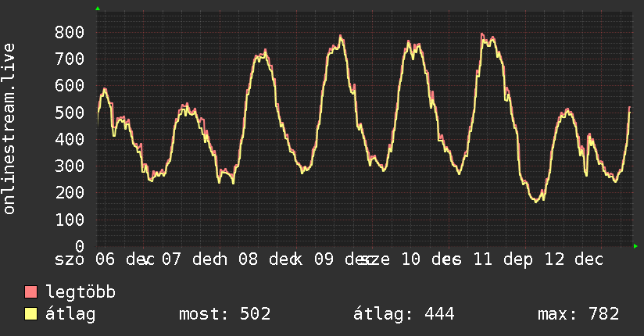Click the onlinestream.live vertical axis title
The width and height of the screenshot is (644, 336).
pos(9,129)
